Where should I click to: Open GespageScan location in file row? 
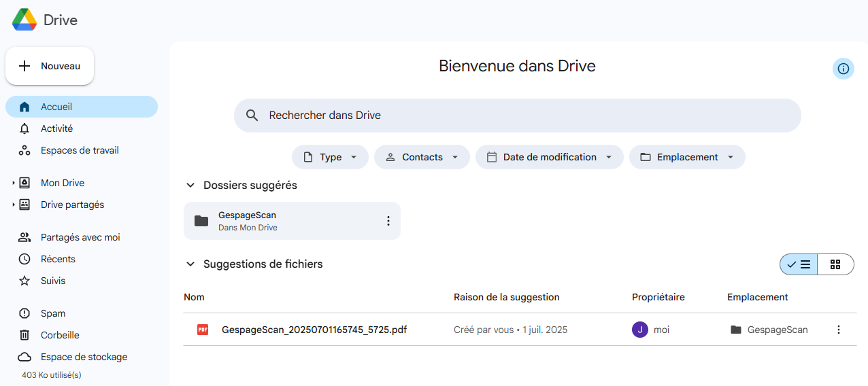point(769,330)
